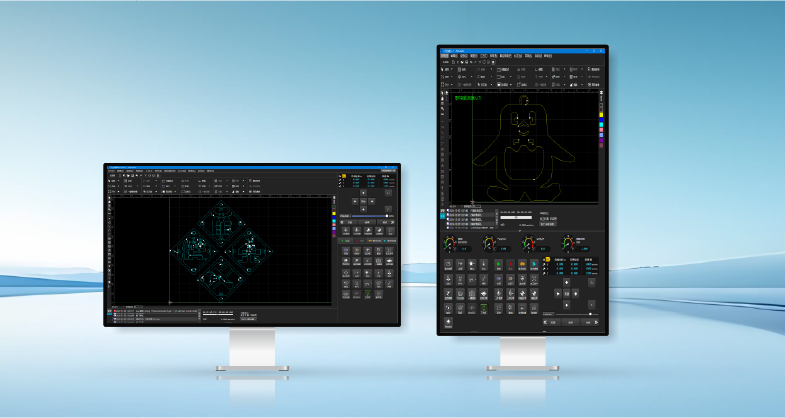Click center jog button on portrait monitor
This screenshot has height=418, width=785.
[567, 294]
